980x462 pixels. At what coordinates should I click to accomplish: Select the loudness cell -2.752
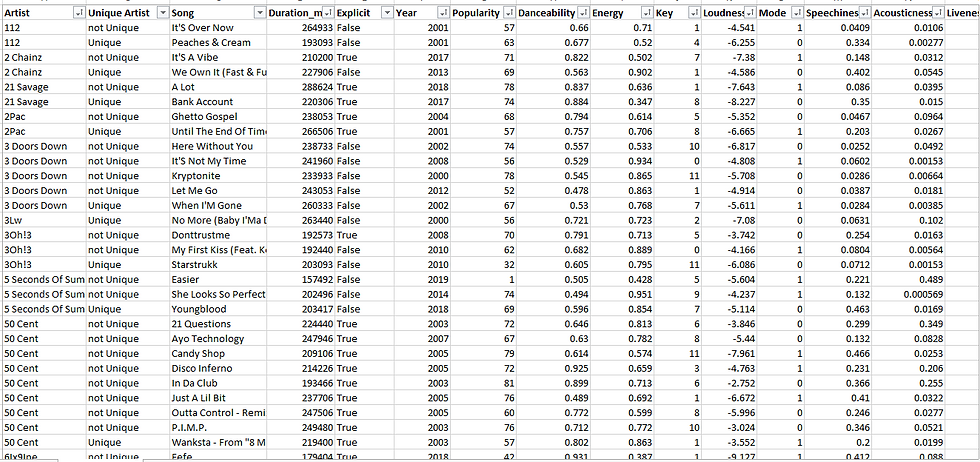click(728, 383)
